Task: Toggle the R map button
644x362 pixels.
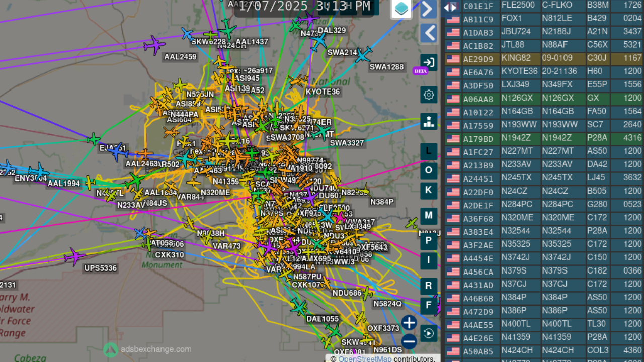Action: tap(429, 286)
